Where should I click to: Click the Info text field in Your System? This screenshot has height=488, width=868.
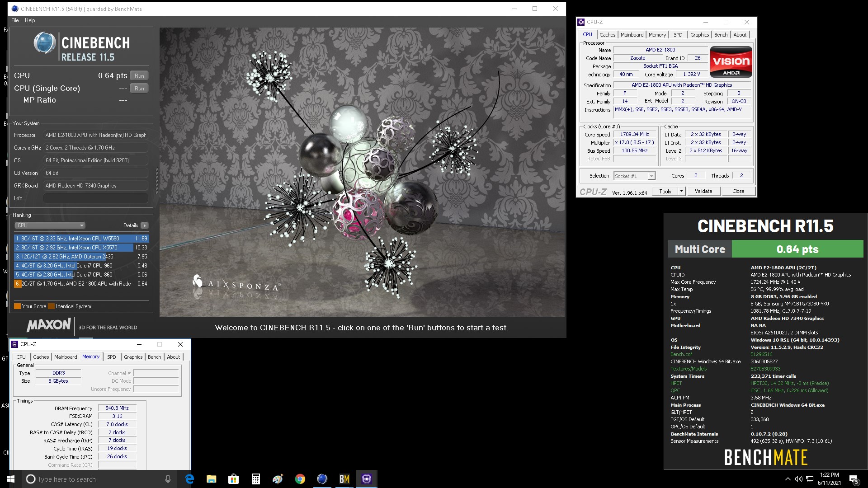[x=96, y=198]
